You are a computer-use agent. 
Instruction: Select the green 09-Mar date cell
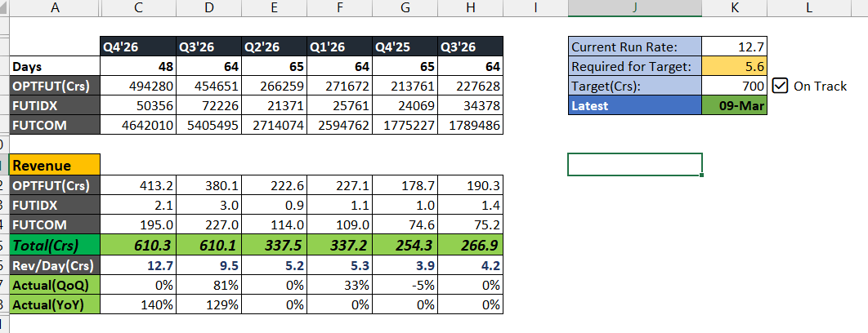tap(734, 106)
